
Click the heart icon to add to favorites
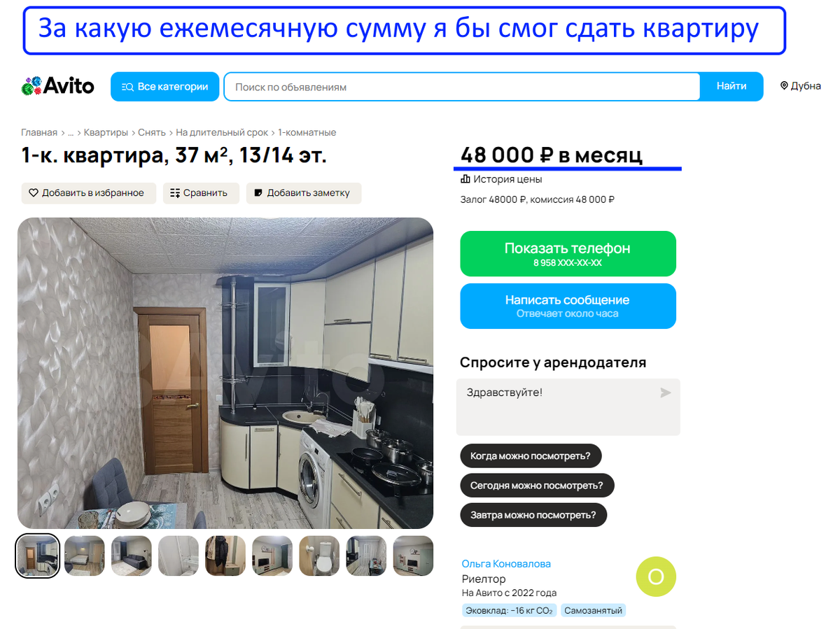click(x=33, y=193)
